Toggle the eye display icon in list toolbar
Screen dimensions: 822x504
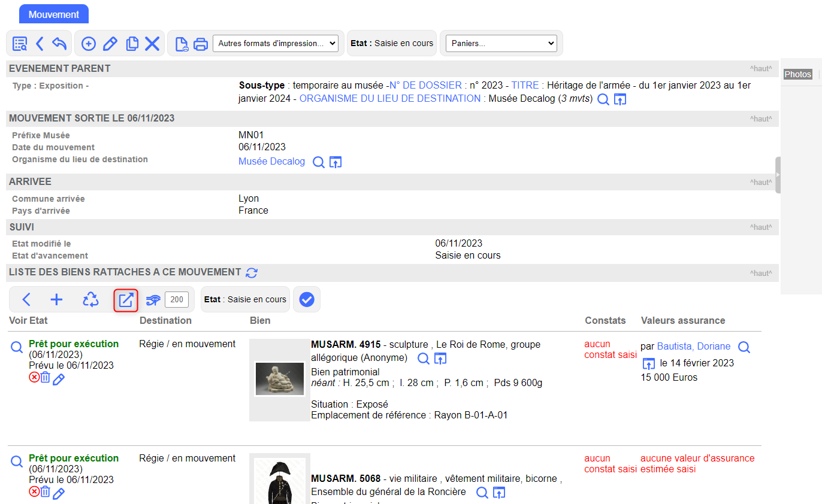(153, 300)
